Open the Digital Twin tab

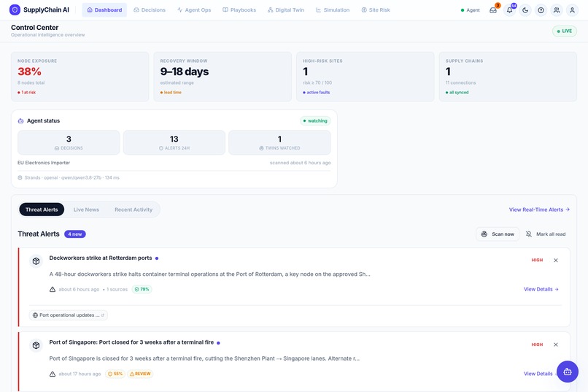click(x=286, y=10)
